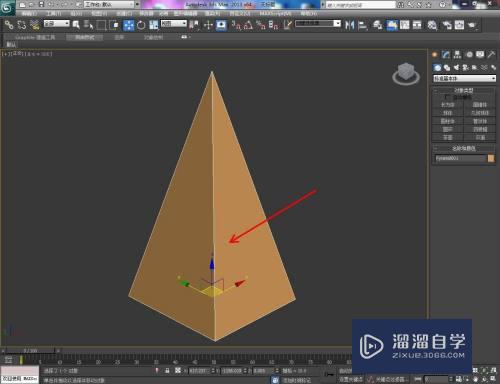Open the Schematic View

click(417, 25)
